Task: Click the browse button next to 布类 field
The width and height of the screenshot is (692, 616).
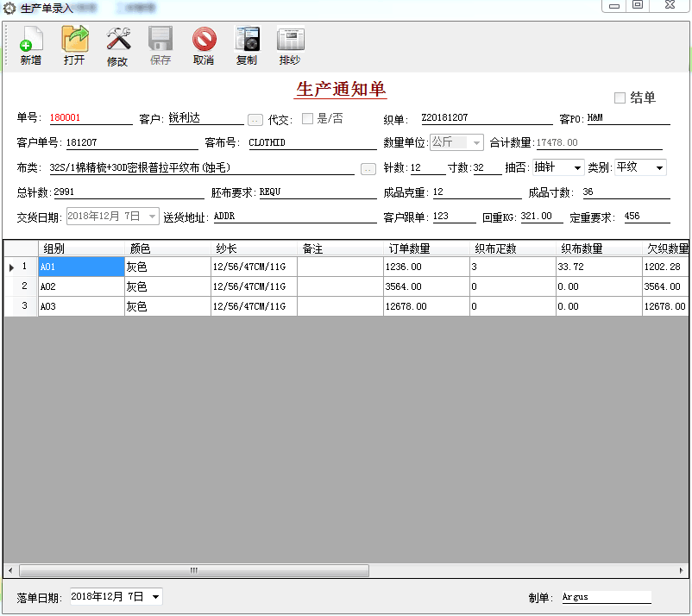Action: point(368,169)
